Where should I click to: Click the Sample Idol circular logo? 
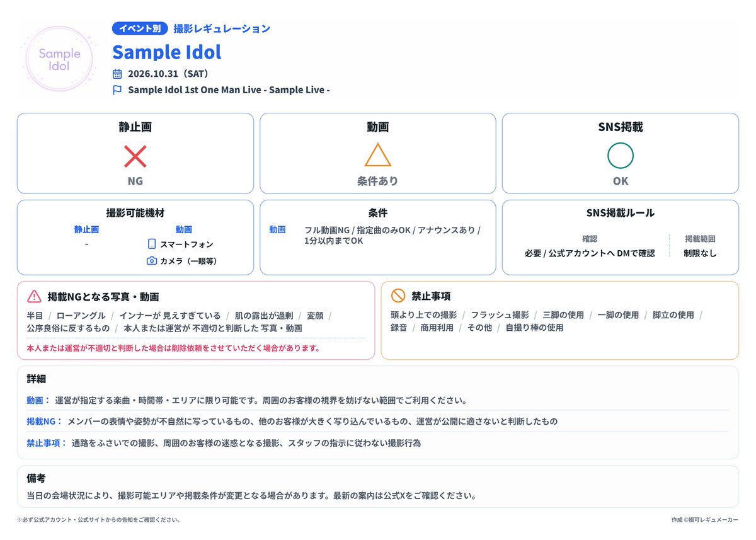pos(59,60)
